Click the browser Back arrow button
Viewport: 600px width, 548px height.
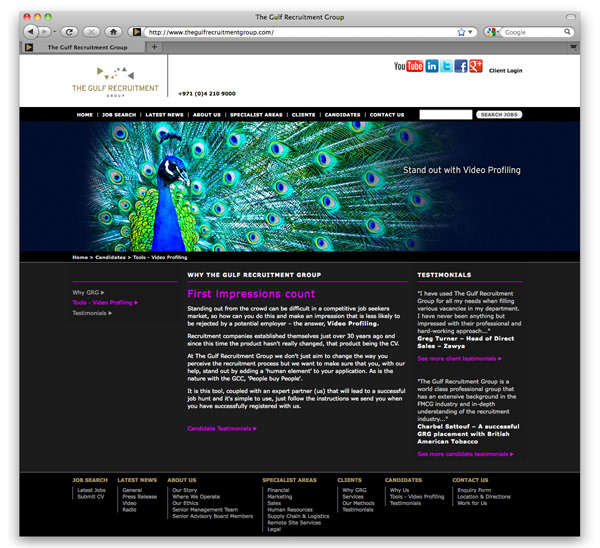tap(31, 32)
